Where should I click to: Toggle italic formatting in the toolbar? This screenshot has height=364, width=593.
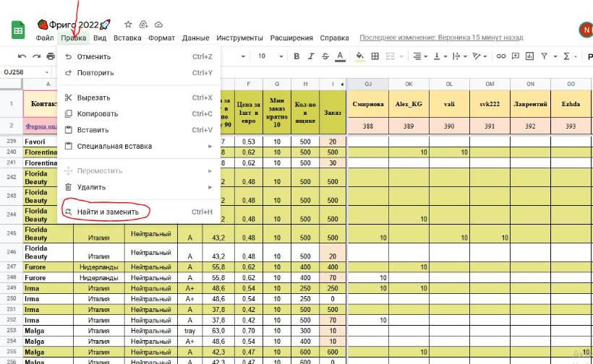311,56
